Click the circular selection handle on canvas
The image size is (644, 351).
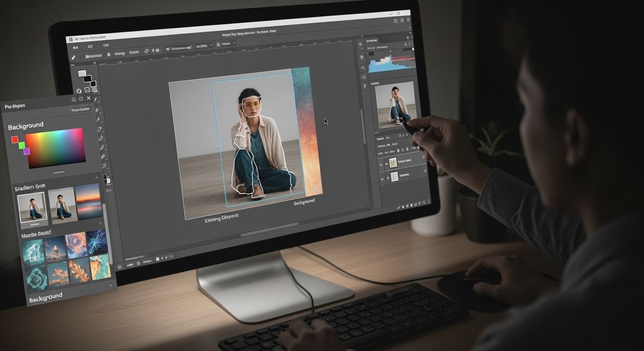219,144
